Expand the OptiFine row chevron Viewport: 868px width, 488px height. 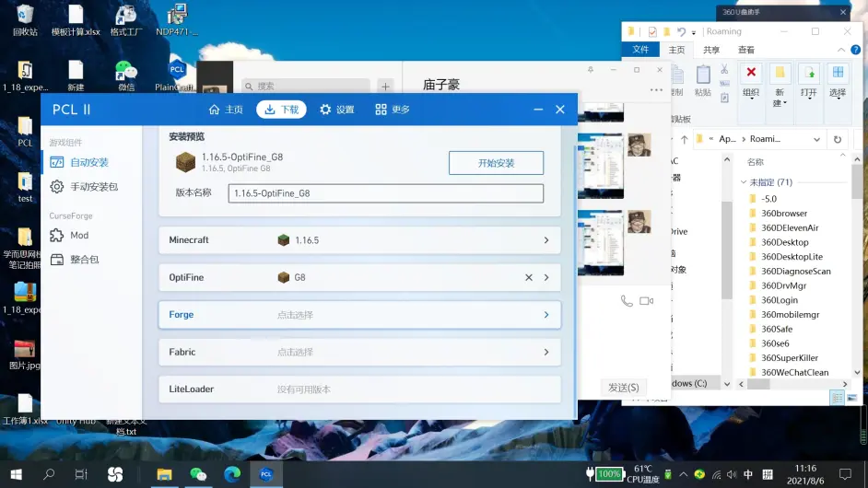(x=546, y=278)
